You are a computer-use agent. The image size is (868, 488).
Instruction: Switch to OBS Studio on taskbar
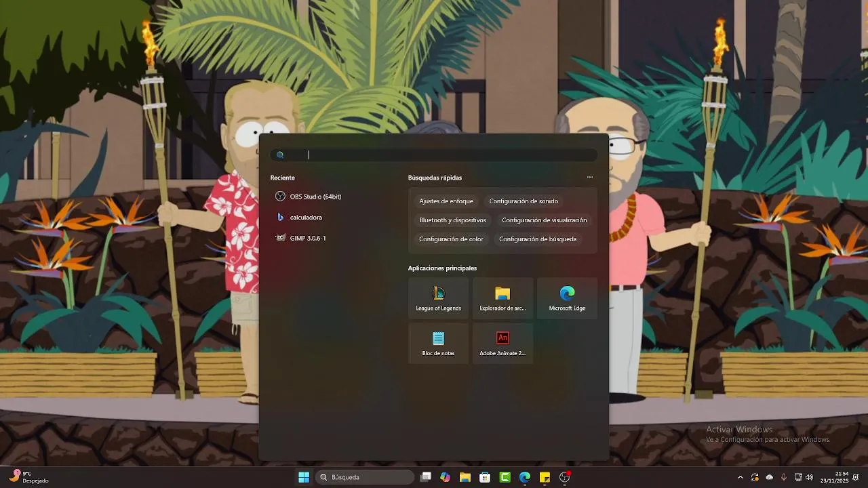point(565,477)
